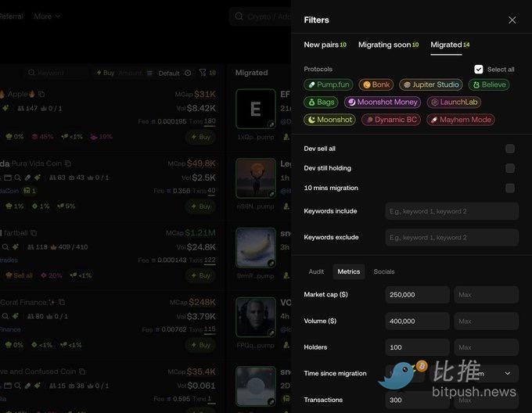This screenshot has height=413, width=532.
Task: Close the Filters panel
Action: point(512,20)
